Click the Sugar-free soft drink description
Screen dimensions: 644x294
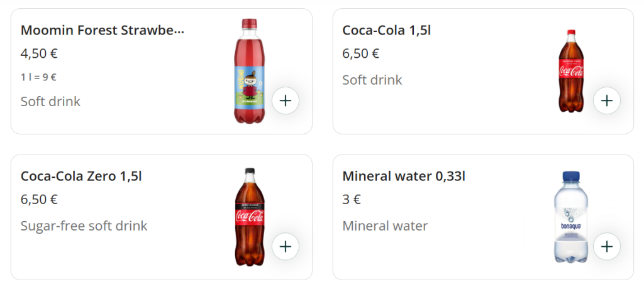point(84,226)
